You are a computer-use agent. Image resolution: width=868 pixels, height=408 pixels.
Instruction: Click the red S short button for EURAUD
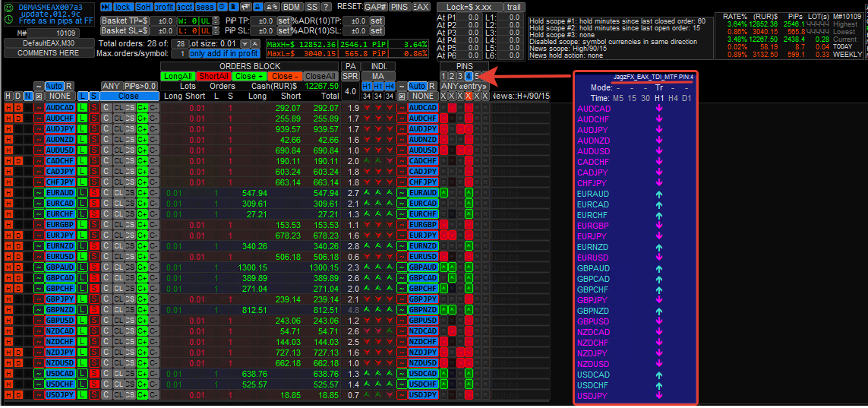[94, 193]
